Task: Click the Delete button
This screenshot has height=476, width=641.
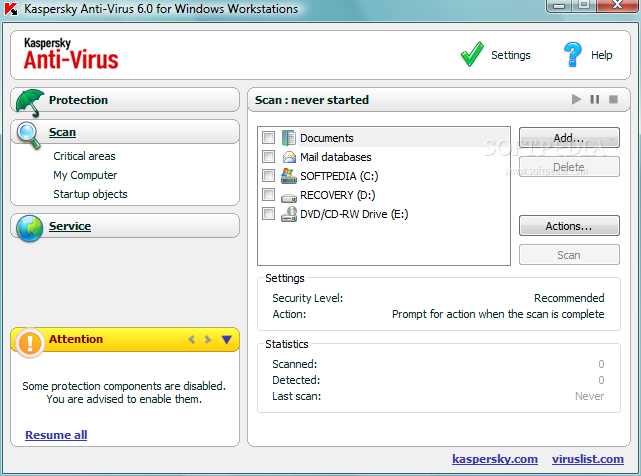Action: (x=569, y=167)
